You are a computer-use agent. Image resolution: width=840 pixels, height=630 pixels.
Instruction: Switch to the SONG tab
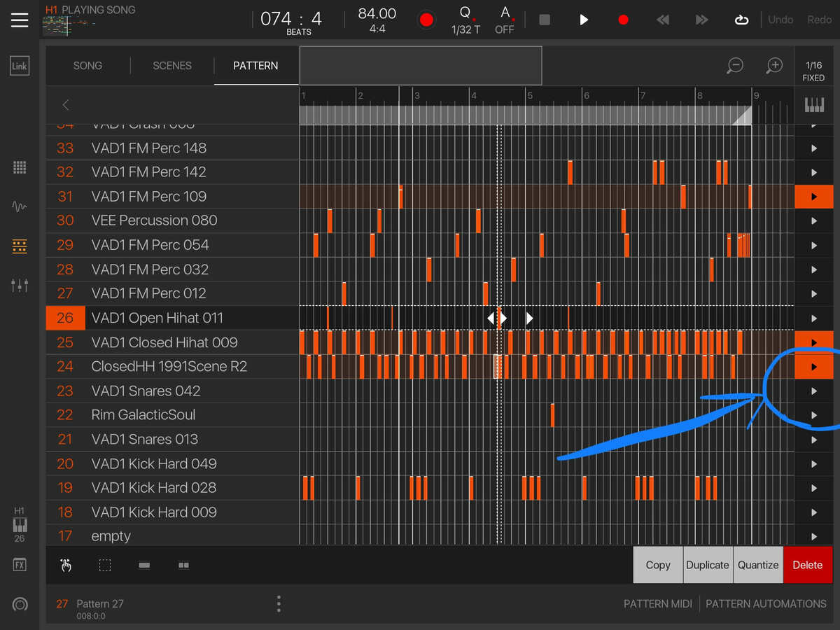pos(87,66)
